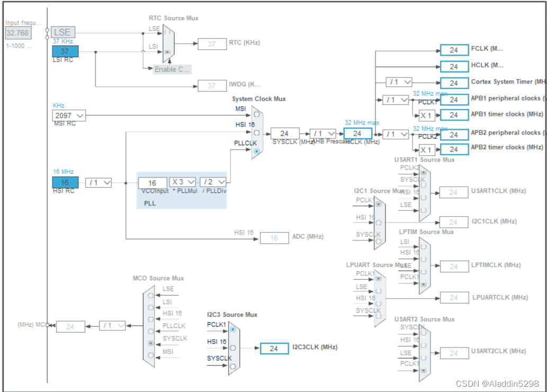Image resolution: width=547 pixels, height=392 pixels.
Task: Click the LPUARTCLK (MHz) 24 field
Action: pos(454,298)
